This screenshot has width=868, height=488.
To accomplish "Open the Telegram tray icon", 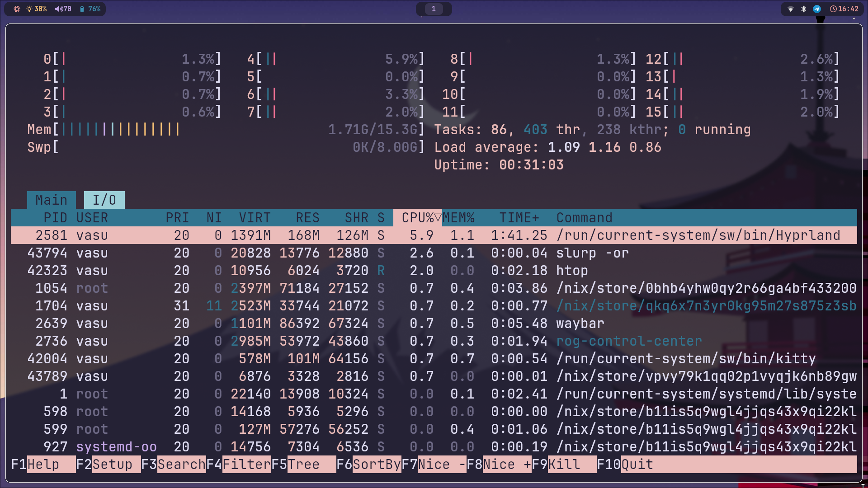I will pyautogui.click(x=817, y=9).
